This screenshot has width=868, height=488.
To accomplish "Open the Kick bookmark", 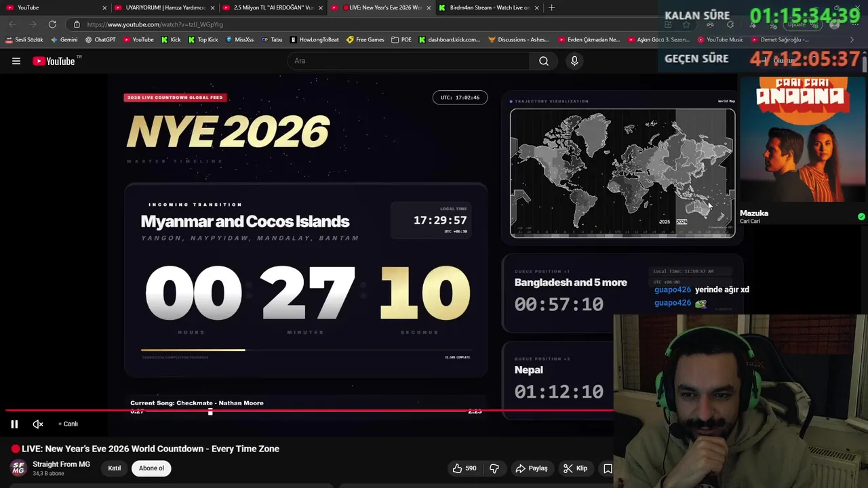I will coord(171,40).
